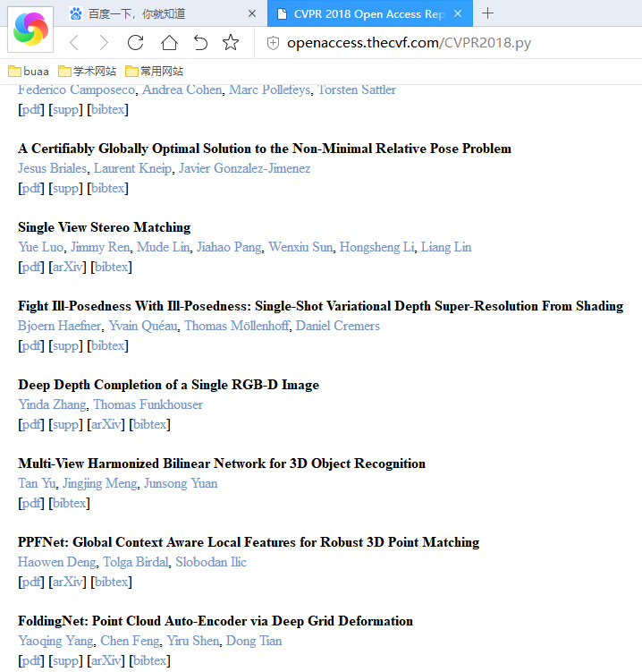Open bibtex of Certifiably Globally Optimal paper
The image size is (642, 672).
(107, 188)
